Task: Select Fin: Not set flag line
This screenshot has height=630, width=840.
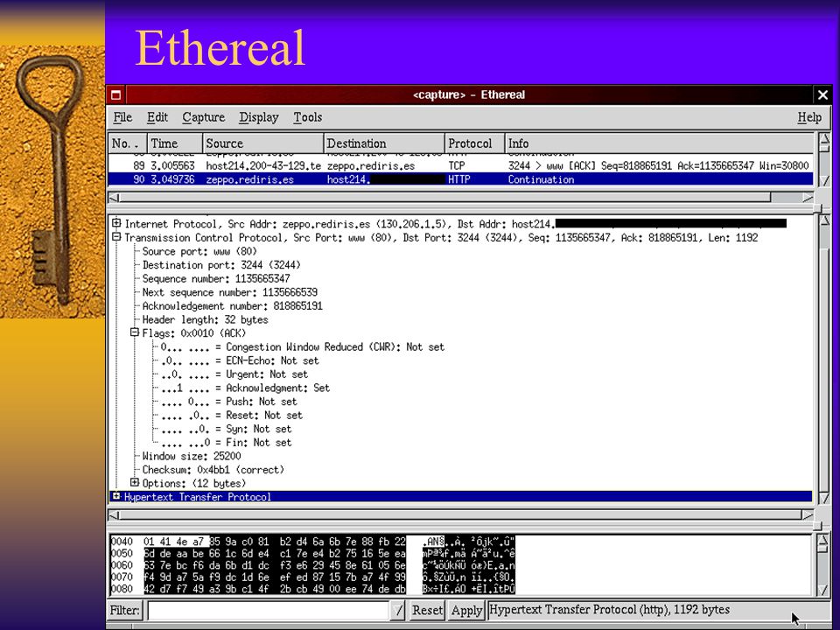Action: (x=226, y=443)
